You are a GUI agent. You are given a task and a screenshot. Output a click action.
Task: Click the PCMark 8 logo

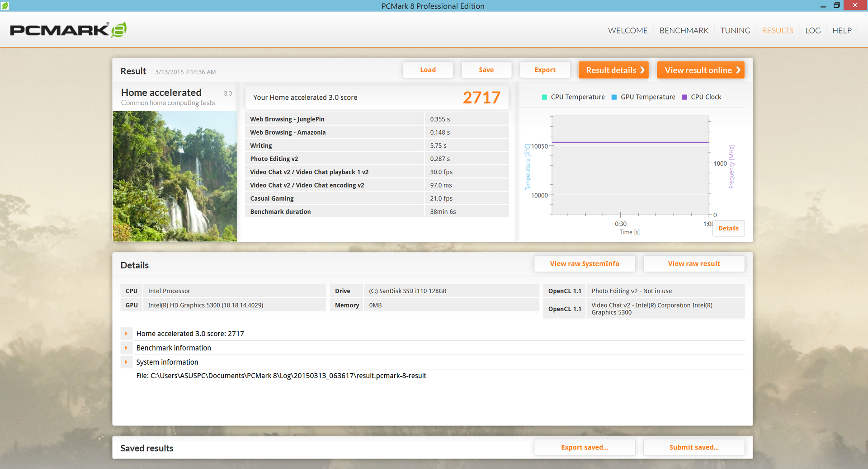[68, 30]
